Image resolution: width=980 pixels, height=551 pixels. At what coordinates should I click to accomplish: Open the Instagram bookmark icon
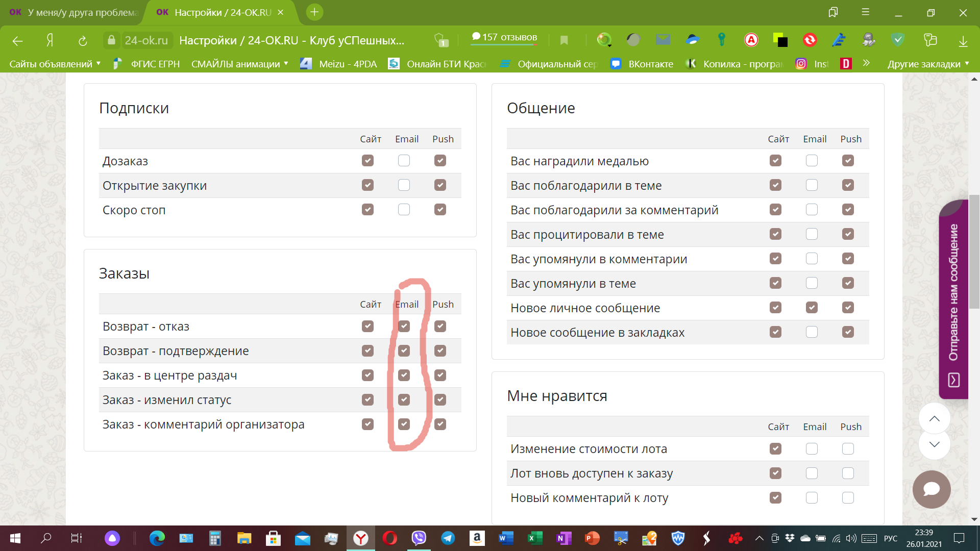click(801, 64)
